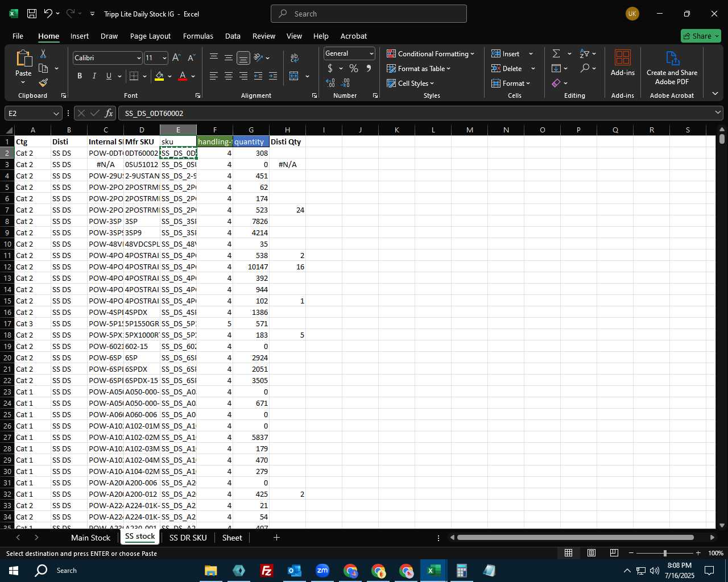Toggle Underline formatting
The height and width of the screenshot is (582, 728).
point(109,76)
